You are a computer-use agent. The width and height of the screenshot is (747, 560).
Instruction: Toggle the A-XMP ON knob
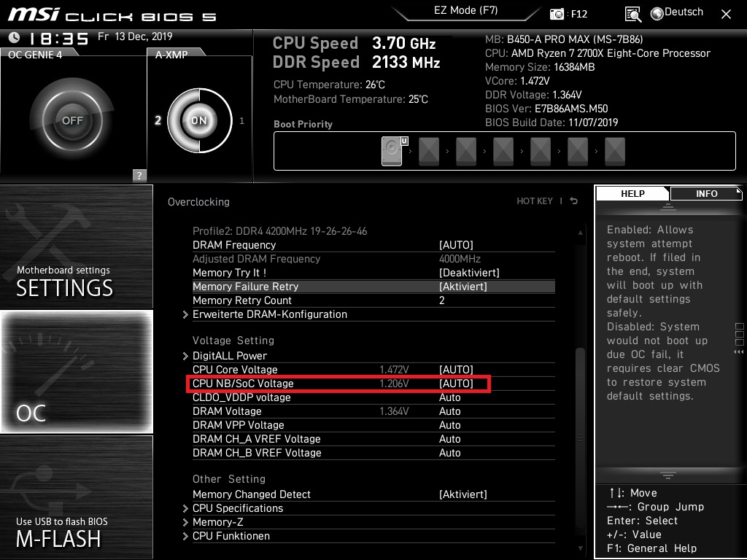[x=199, y=120]
